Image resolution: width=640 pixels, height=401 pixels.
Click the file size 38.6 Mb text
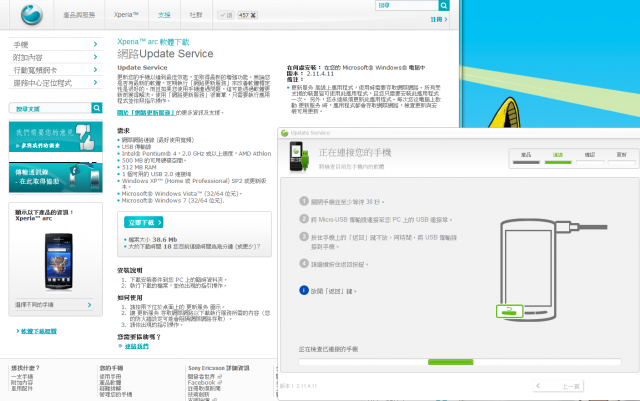tap(153, 239)
